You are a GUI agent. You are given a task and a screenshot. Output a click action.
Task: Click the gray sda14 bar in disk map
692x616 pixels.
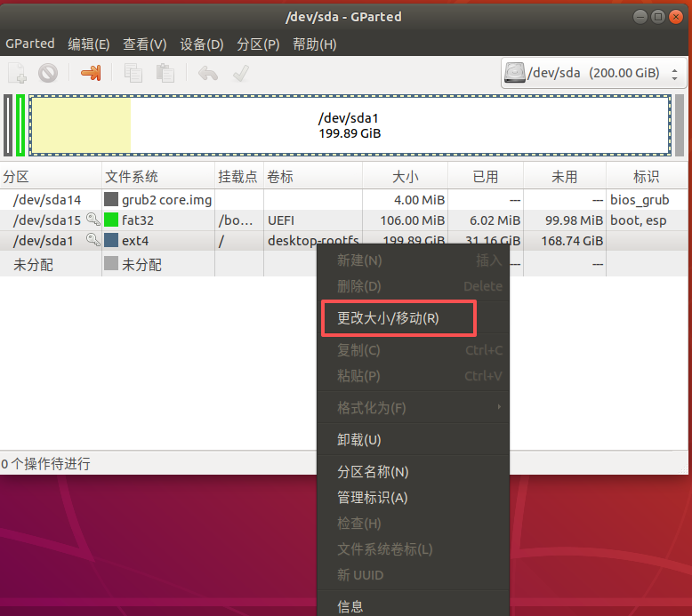point(8,125)
